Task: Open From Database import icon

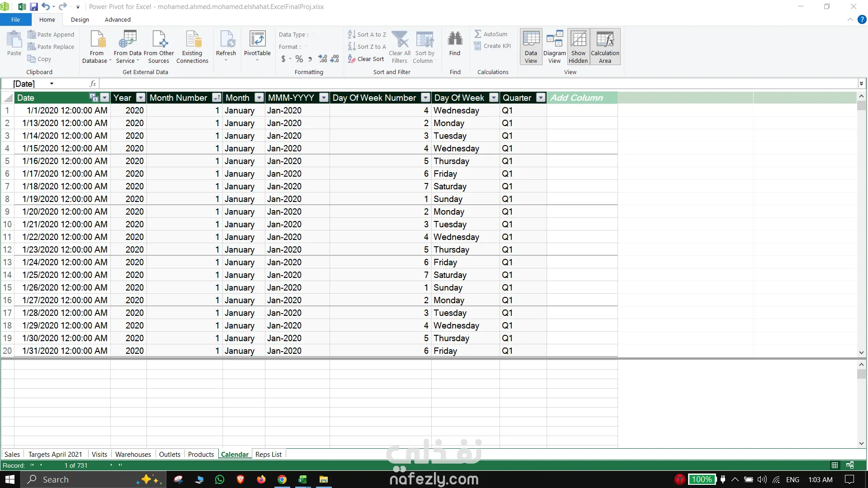Action: pyautogui.click(x=97, y=40)
